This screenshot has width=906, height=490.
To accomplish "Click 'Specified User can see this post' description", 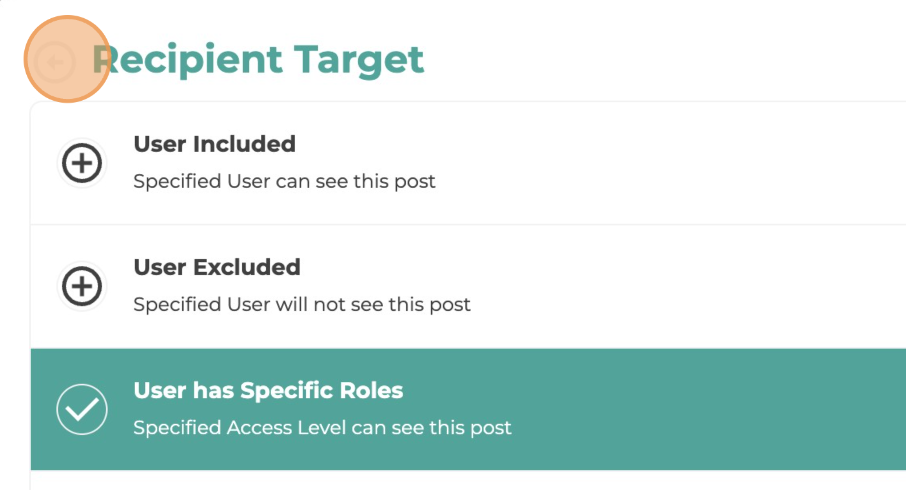I will [284, 181].
